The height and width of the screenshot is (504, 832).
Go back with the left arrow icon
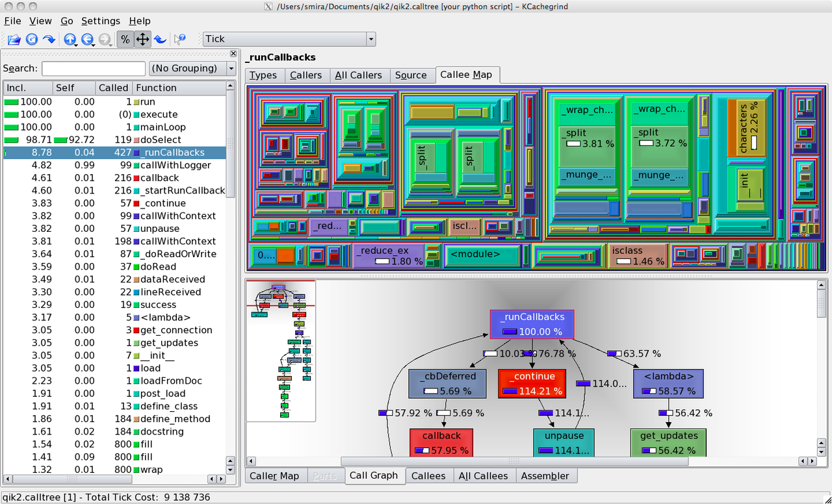[86, 39]
